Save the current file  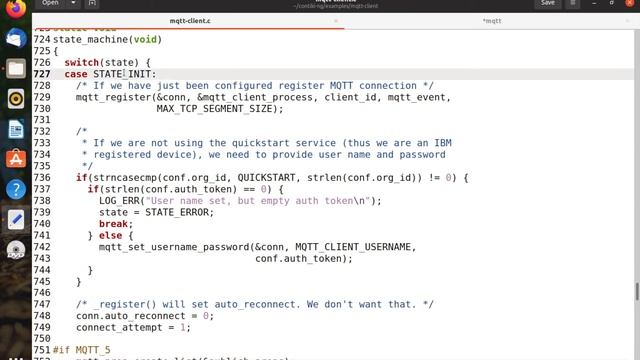click(x=548, y=3)
